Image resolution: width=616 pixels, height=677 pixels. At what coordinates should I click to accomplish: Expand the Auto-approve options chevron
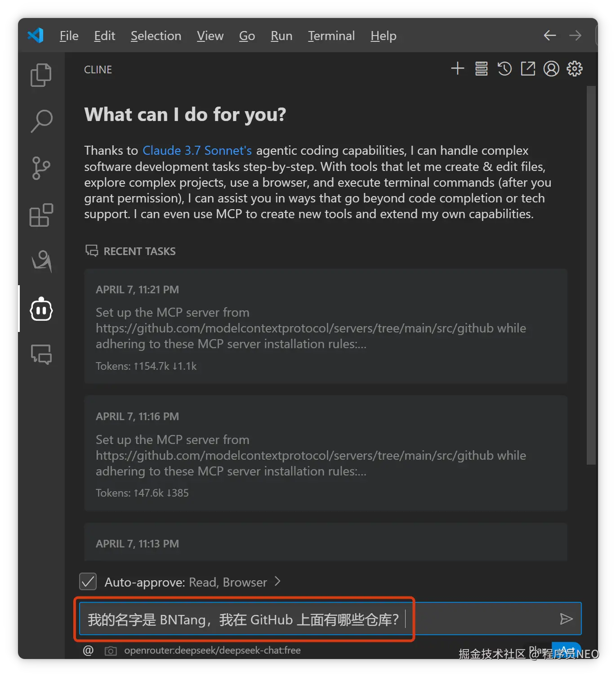277,582
